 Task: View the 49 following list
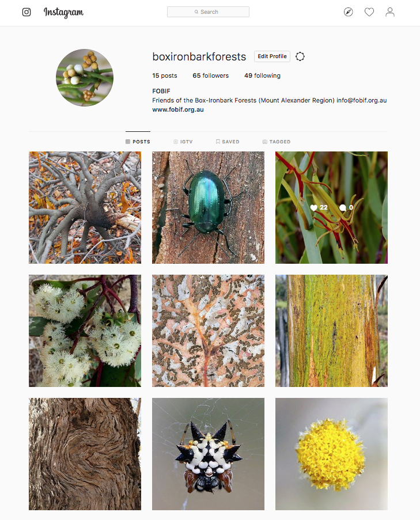[x=262, y=75]
